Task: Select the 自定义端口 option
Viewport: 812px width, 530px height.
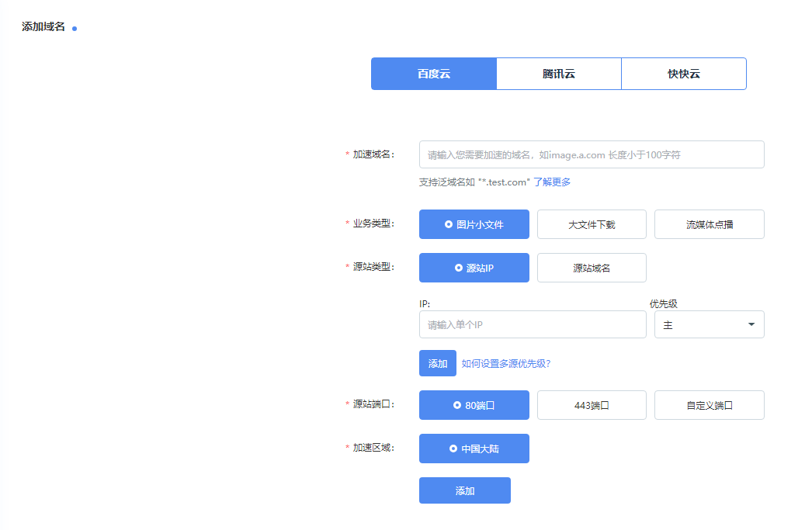Action: (x=709, y=405)
